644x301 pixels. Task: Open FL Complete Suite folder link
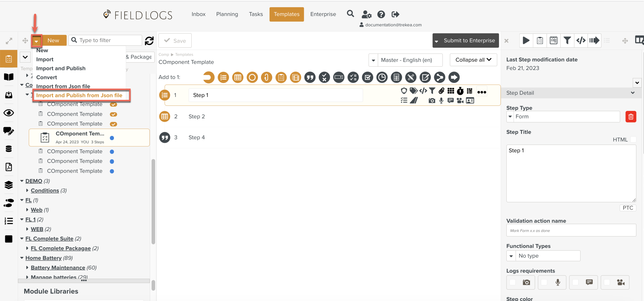[49, 238]
